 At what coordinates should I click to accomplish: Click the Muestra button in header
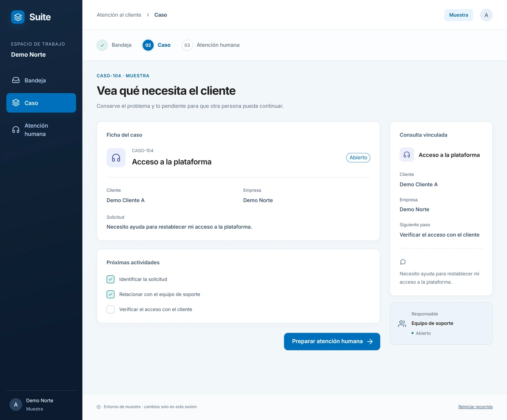point(459,15)
